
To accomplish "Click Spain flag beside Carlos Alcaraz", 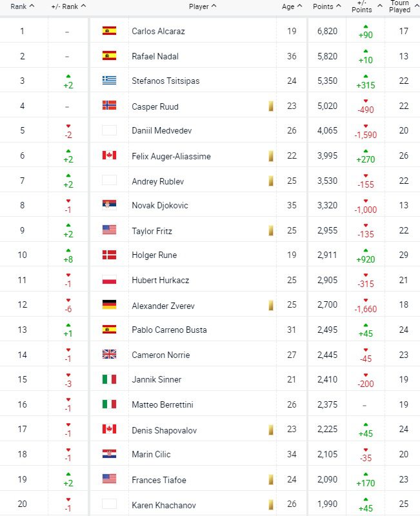I will click(x=109, y=31).
